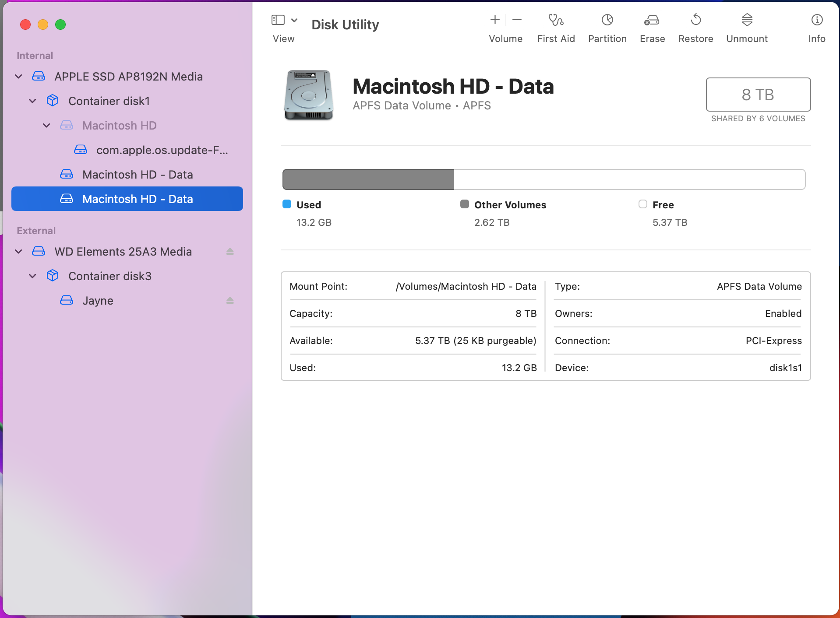This screenshot has width=840, height=618.
Task: Run First Aid on the volume
Action: [x=556, y=20]
